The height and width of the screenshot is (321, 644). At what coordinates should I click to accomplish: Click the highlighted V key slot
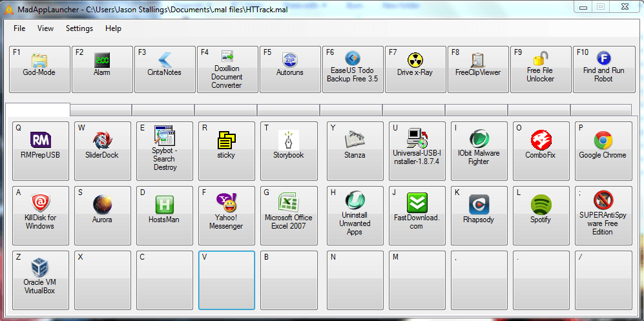click(227, 280)
